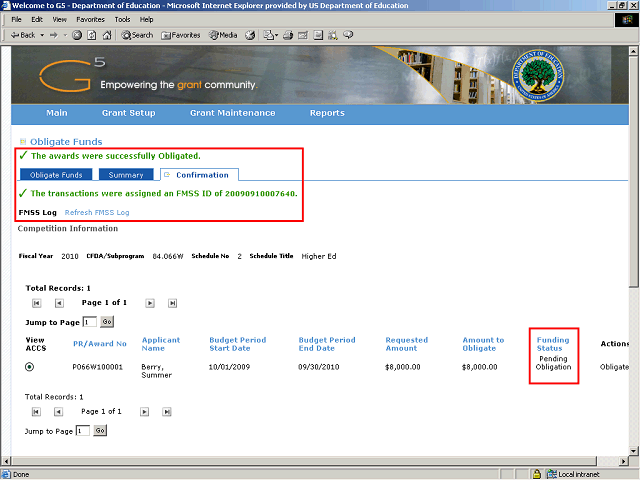Screen dimensions: 640x480
Task: Click the bottom Jump to Page input
Action: [83, 431]
